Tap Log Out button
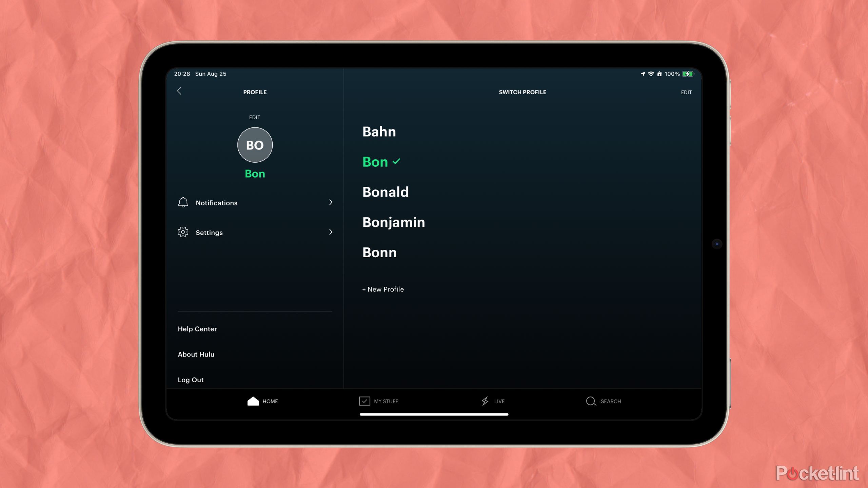The image size is (868, 488). (190, 380)
